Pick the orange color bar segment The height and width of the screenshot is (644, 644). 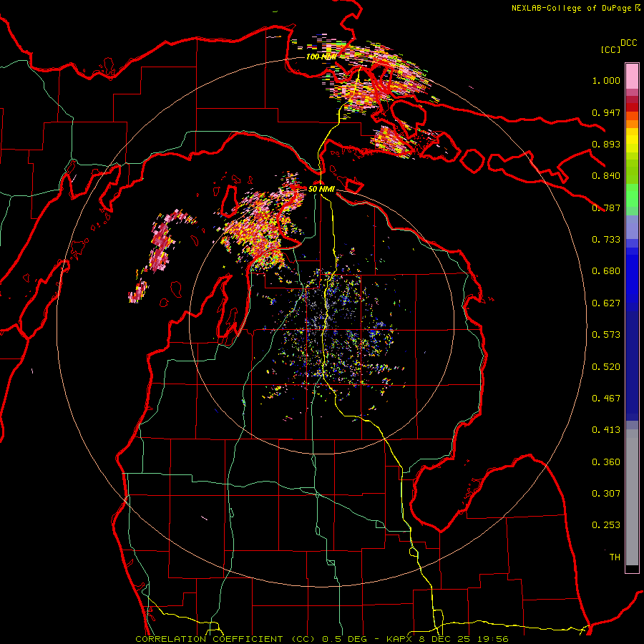tap(632, 124)
